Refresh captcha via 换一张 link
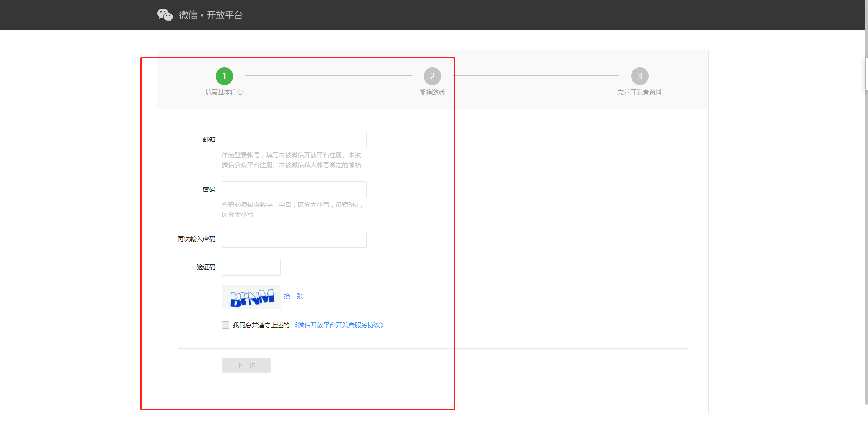868x438 pixels. 293,296
